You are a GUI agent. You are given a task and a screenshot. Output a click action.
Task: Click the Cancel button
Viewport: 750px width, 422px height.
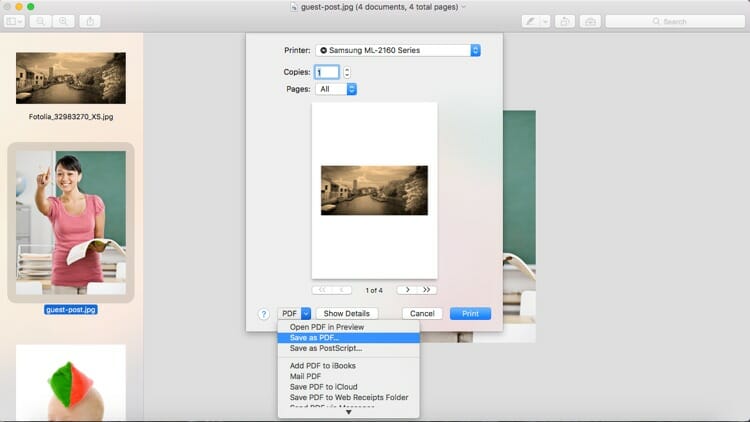point(422,313)
